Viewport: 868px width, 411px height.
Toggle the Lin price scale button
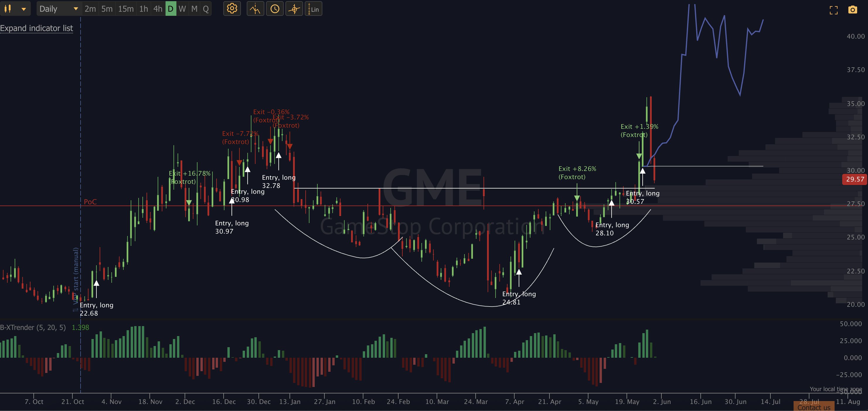pyautogui.click(x=314, y=9)
